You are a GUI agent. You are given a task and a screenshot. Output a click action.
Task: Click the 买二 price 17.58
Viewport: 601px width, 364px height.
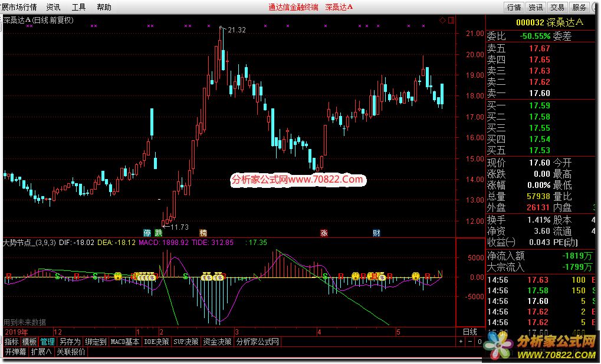tap(540, 117)
